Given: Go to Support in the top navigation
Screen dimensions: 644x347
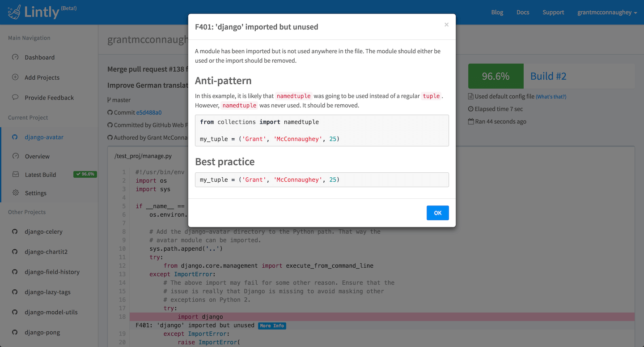Looking at the screenshot, I should (553, 13).
